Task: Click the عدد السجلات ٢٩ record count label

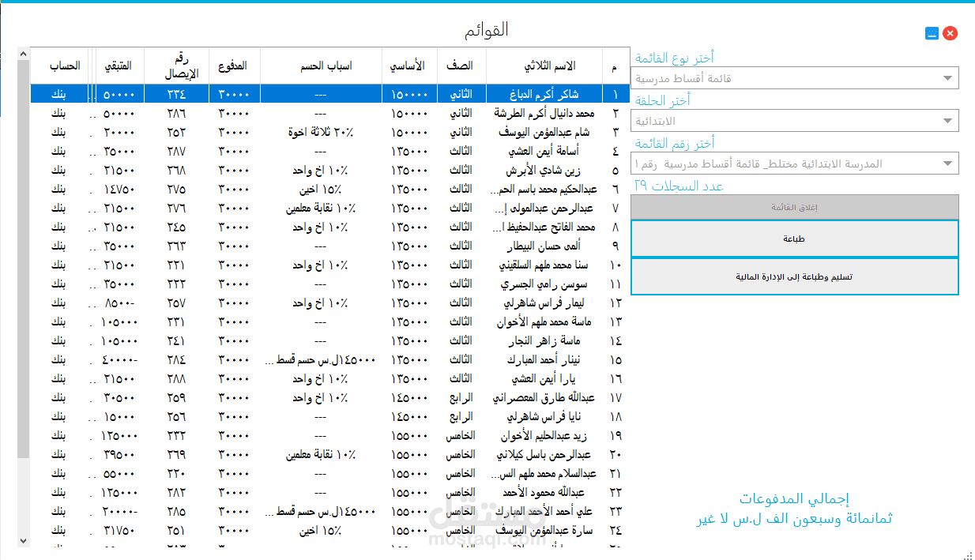Action: click(679, 186)
